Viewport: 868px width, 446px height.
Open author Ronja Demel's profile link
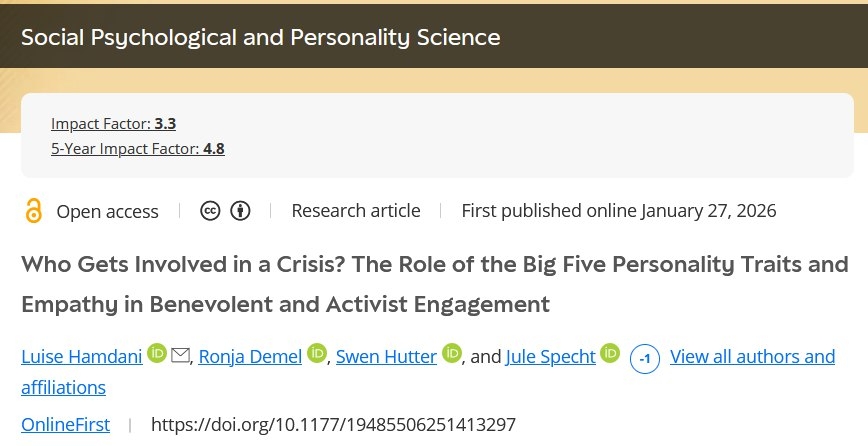[250, 356]
